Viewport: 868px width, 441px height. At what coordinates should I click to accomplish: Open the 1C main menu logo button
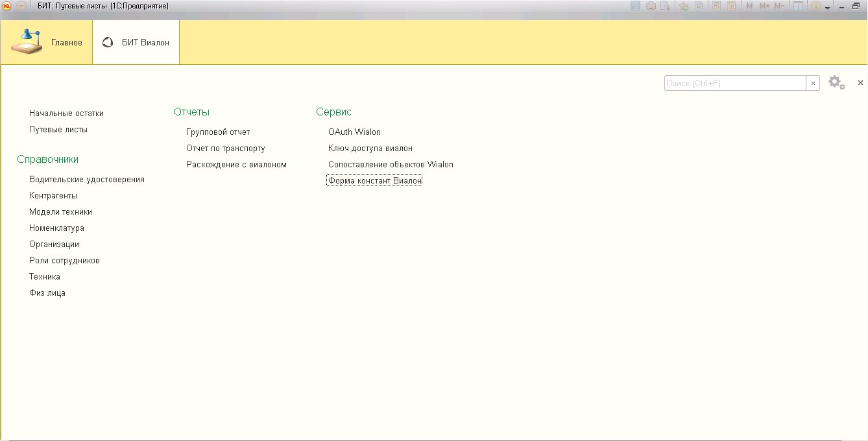pos(7,6)
